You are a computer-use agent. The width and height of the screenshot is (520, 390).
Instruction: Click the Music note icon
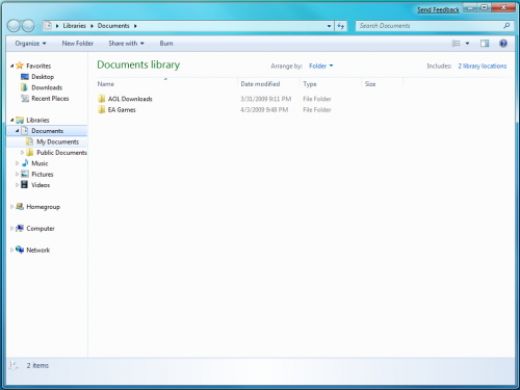tap(25, 163)
